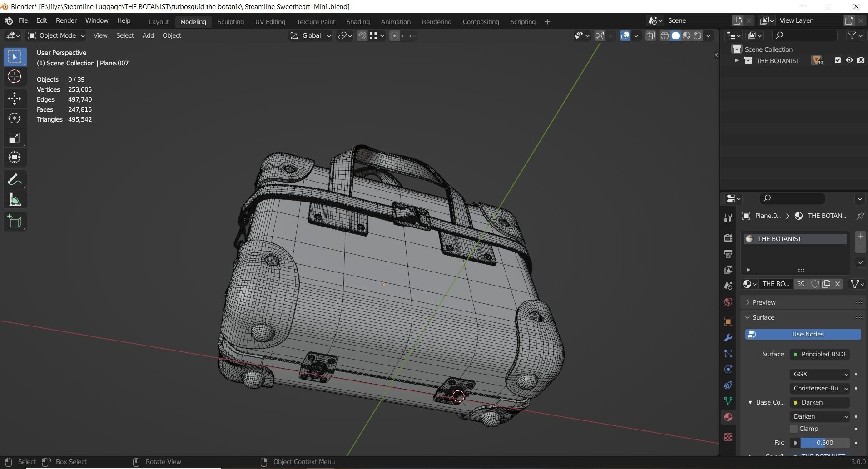
Task: Switch to the Sculpting workspace tab
Action: click(x=230, y=21)
